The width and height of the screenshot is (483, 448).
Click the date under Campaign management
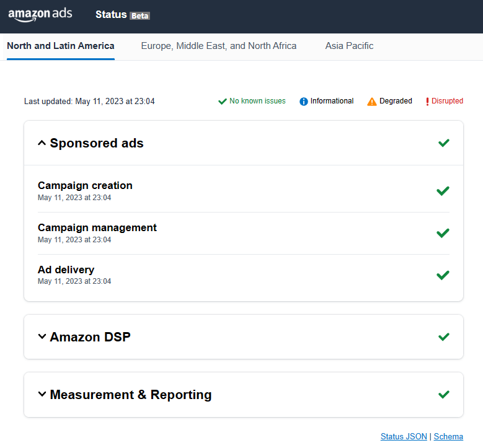(74, 240)
